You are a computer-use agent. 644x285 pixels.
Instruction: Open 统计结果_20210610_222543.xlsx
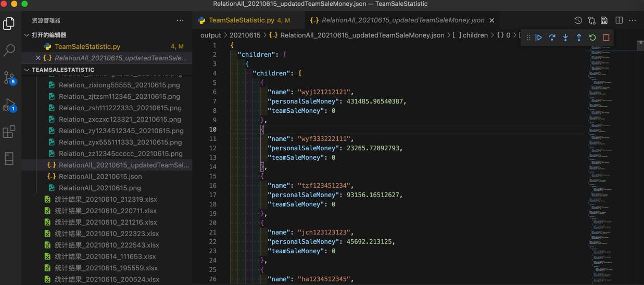107,245
